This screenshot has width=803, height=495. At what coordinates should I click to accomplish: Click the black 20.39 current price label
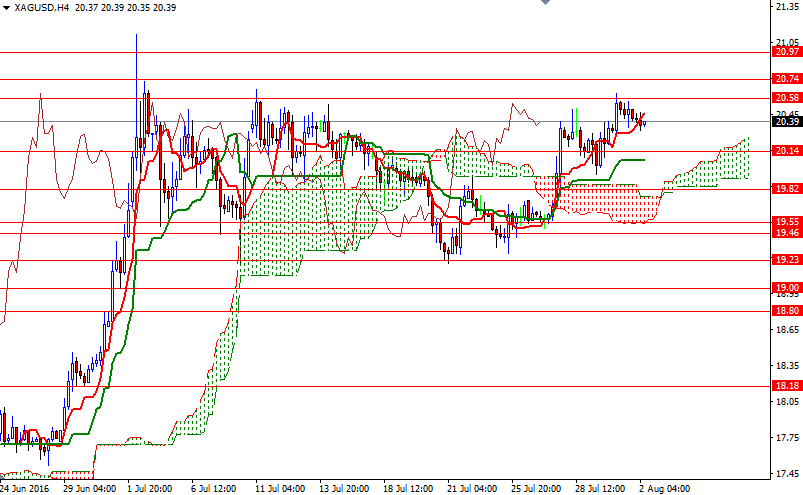tap(786, 121)
